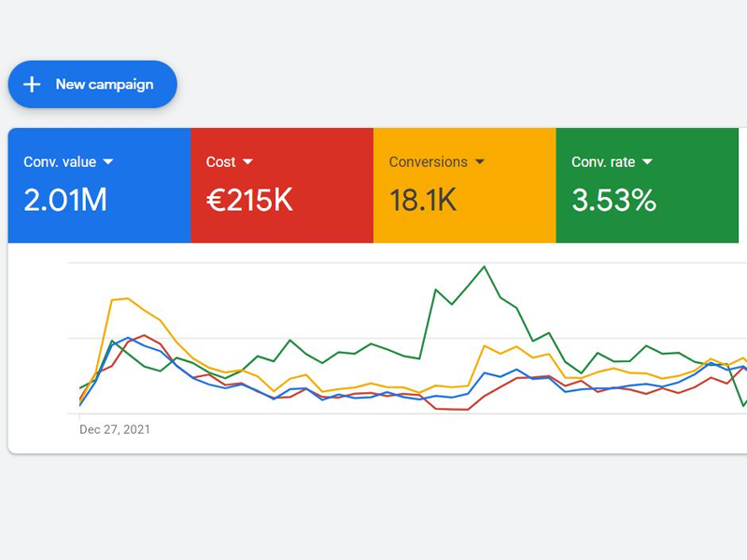Click the 2.01M conversion value figure

pyautogui.click(x=65, y=200)
